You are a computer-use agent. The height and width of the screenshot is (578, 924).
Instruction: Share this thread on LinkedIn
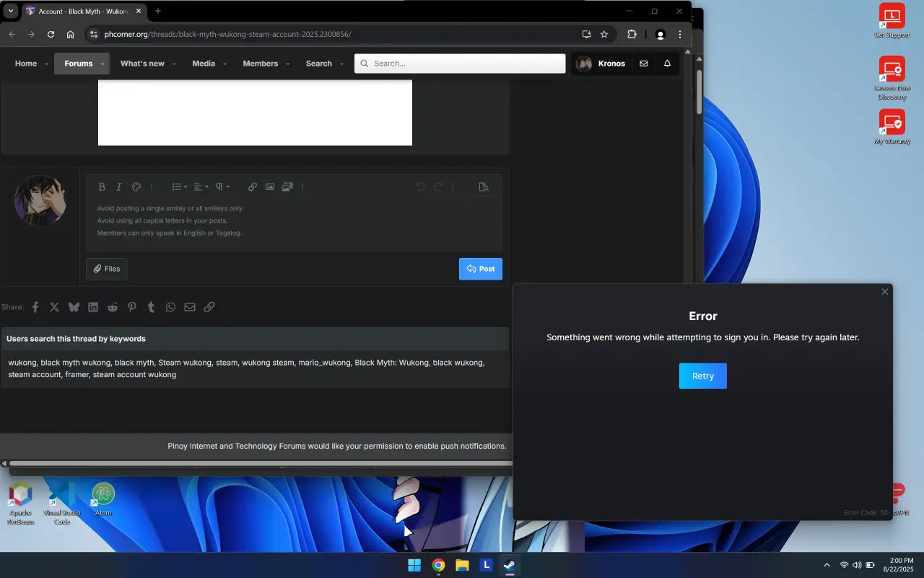93,307
